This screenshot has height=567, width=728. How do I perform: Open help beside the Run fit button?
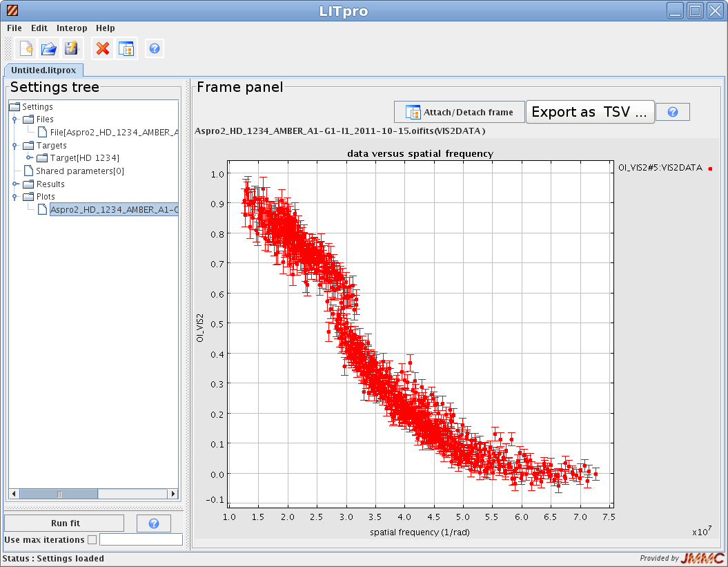tap(154, 523)
